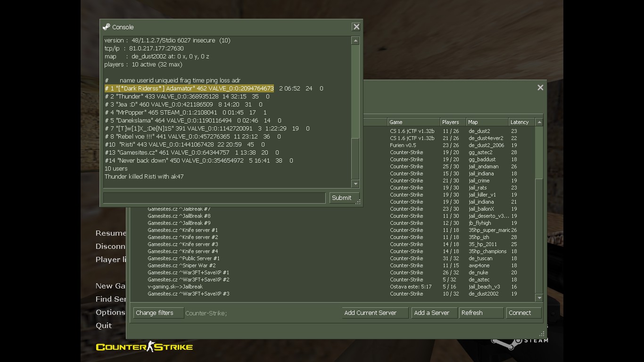Click server list scrollbar down arrow
The image size is (644, 362).
[539, 298]
